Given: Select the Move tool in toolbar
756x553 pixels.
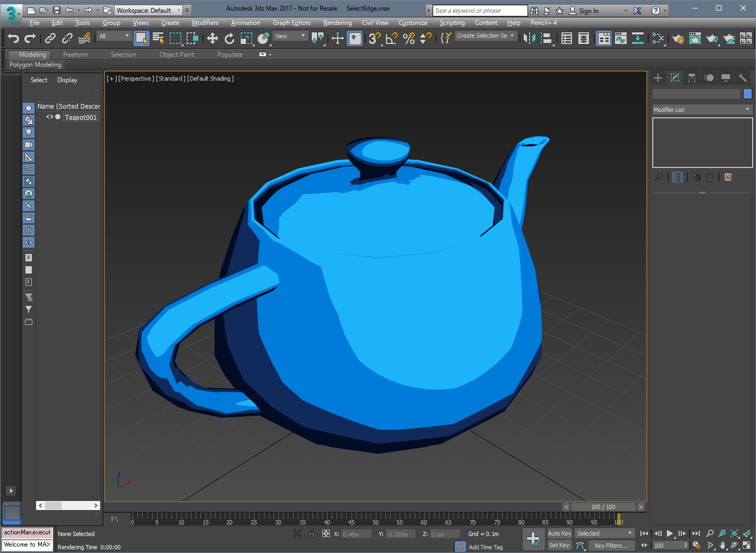Looking at the screenshot, I should 212,38.
